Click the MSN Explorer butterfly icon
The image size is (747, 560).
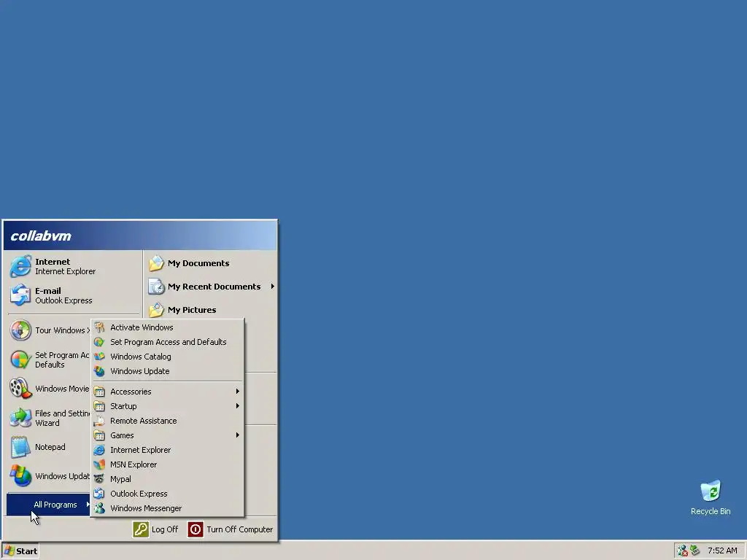coord(99,464)
